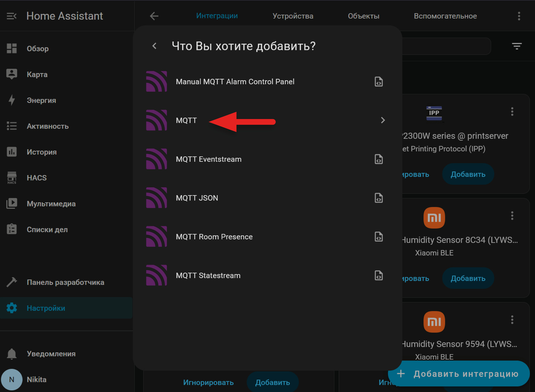This screenshot has width=535, height=392.
Task: Open the three-dot menu for Humidity Sensor 8C34
Action: 512,216
